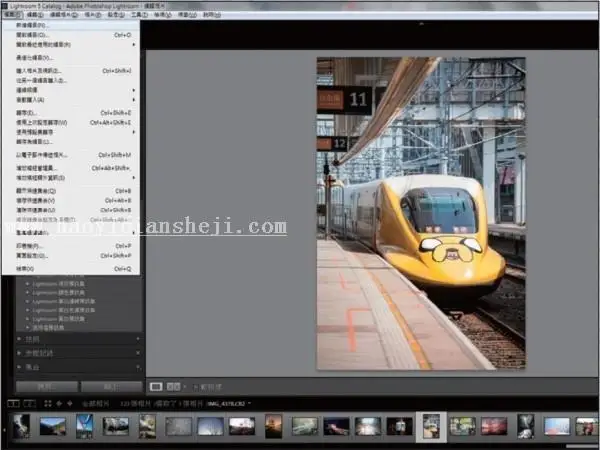600x450 pixels.
Task: Add a snapshot with Snapshots plus icon
Action: (138, 339)
